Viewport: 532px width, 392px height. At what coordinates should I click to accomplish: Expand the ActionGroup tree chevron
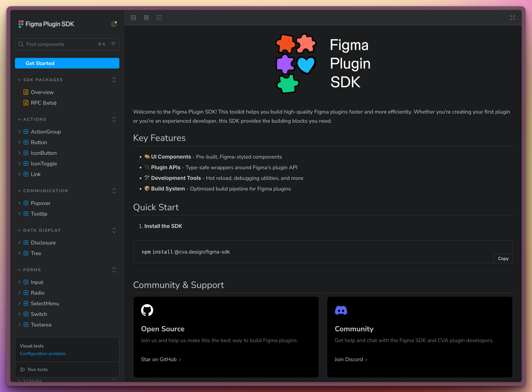pyautogui.click(x=19, y=132)
